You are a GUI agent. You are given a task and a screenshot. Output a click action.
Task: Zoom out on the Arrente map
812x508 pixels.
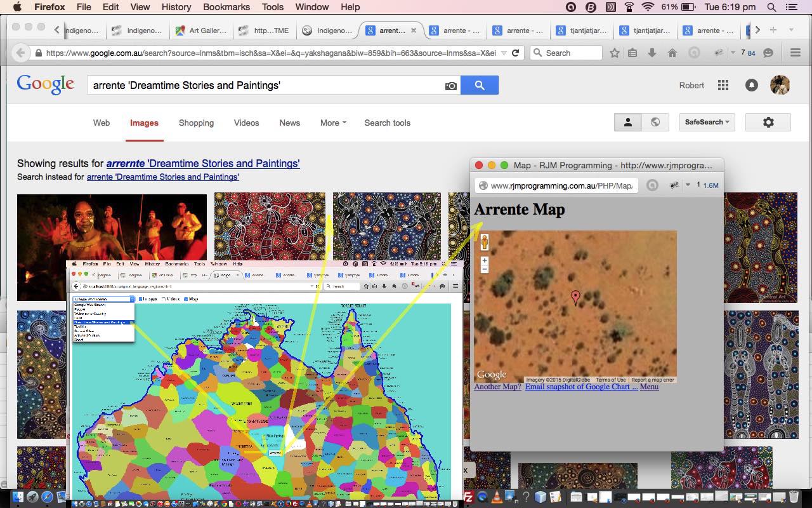point(485,269)
